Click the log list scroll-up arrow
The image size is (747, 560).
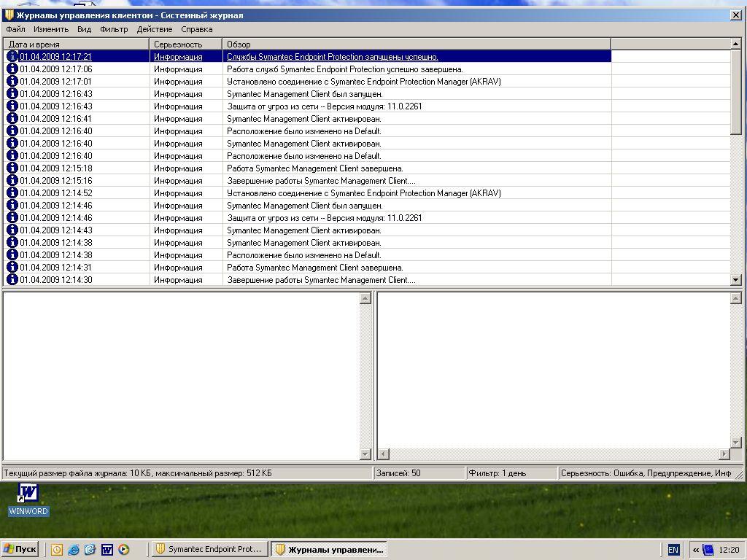(736, 44)
